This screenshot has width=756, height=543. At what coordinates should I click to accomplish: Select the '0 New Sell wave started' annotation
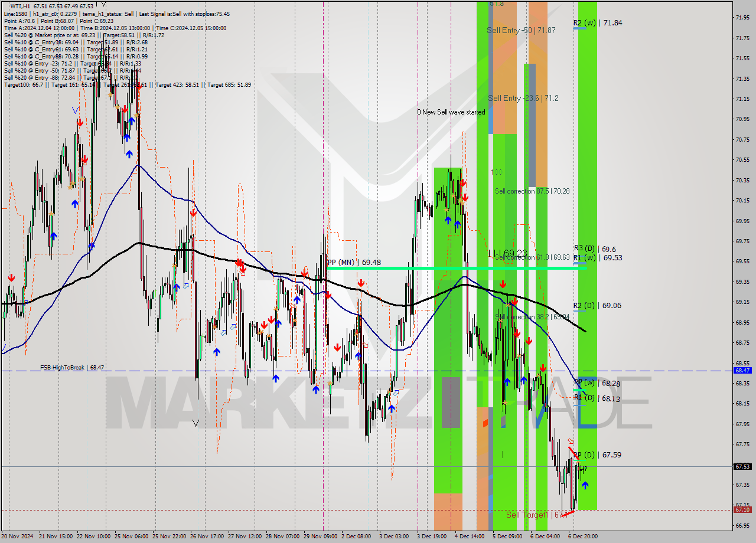(451, 112)
